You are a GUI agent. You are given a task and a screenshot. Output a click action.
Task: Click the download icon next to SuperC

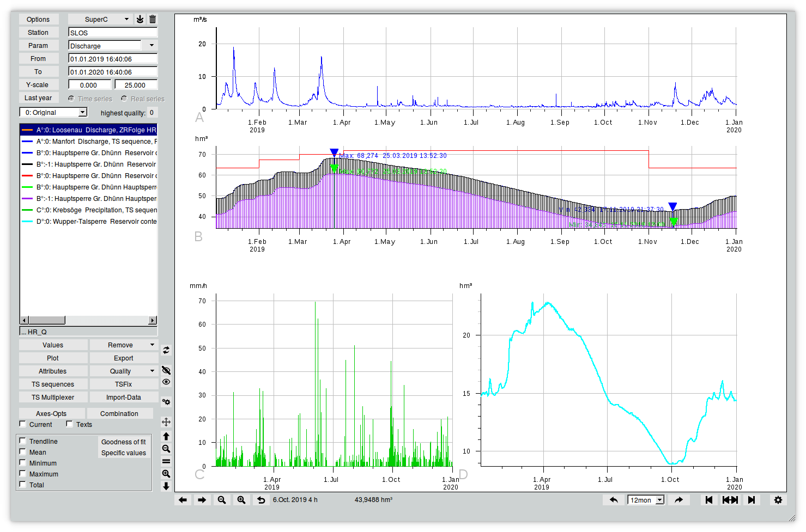pos(140,19)
